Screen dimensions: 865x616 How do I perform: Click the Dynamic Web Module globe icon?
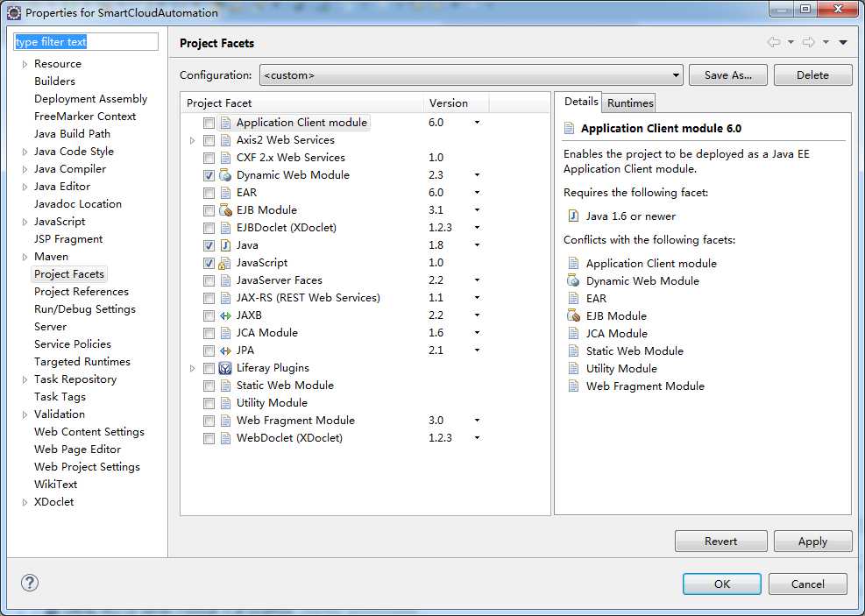click(225, 175)
